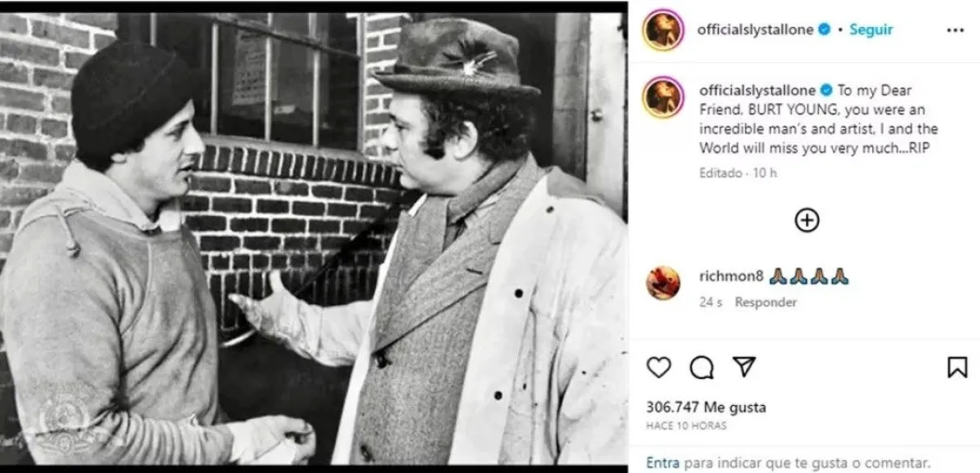980x473 pixels.
Task: Click caption author avatar
Action: (662, 99)
